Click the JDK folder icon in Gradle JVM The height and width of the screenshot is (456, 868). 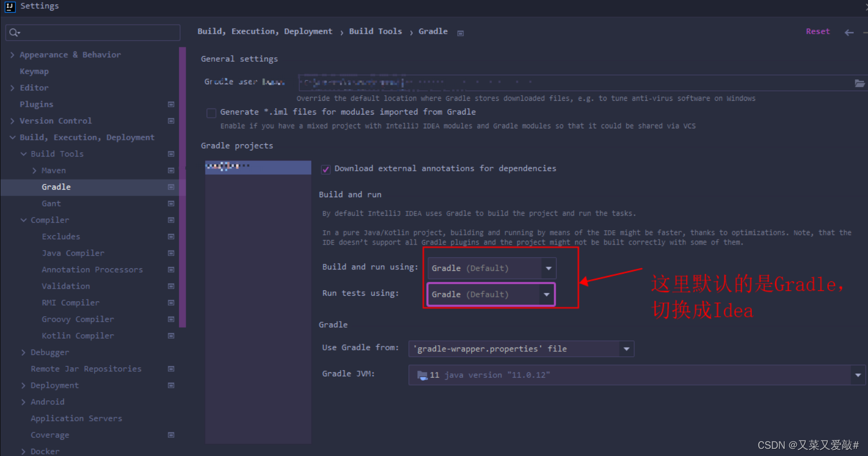(x=422, y=375)
